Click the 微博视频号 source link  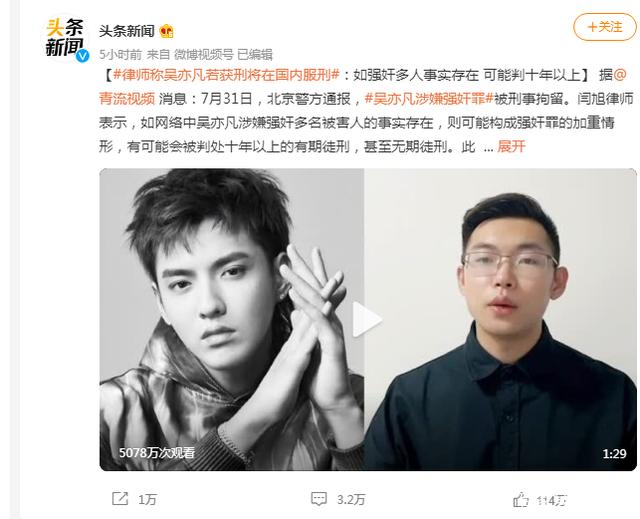tap(204, 54)
